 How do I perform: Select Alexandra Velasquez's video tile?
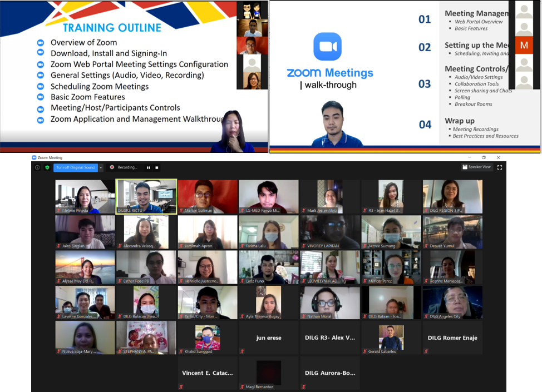pos(146,232)
